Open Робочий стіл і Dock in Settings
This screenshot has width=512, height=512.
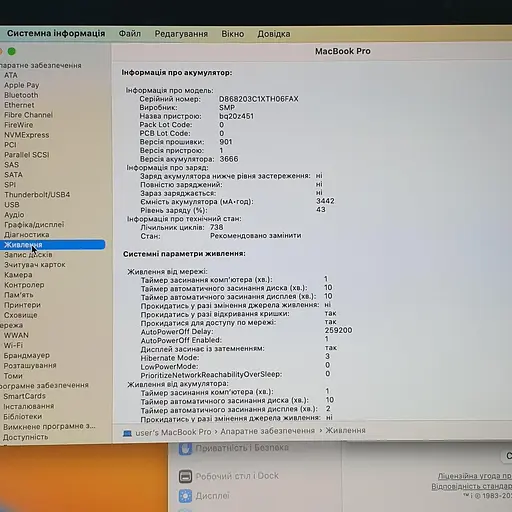229,476
